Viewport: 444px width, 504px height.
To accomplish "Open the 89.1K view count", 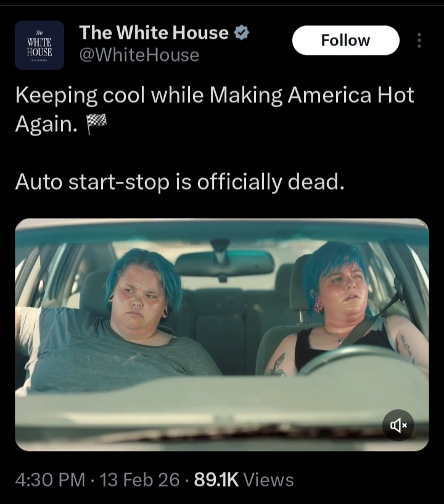I will 216,479.
